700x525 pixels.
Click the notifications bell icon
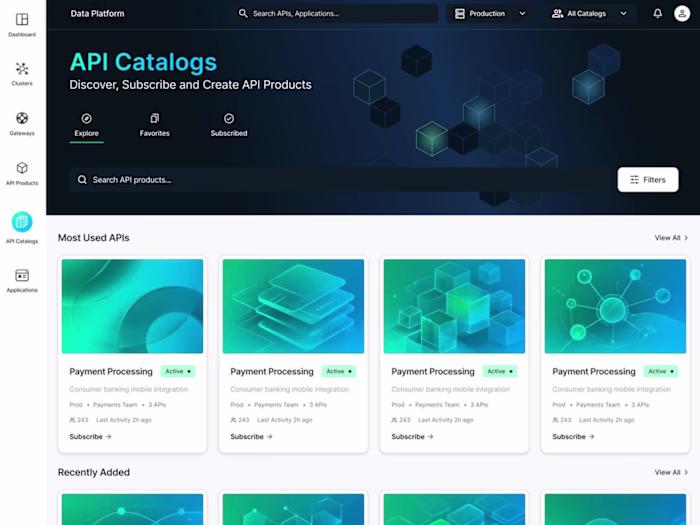658,13
